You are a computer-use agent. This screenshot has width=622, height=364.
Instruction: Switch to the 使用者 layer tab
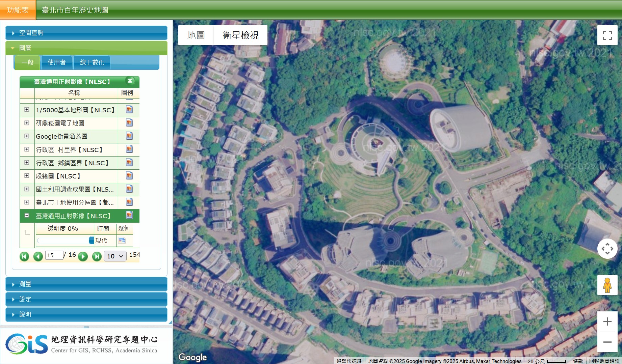[x=57, y=62]
